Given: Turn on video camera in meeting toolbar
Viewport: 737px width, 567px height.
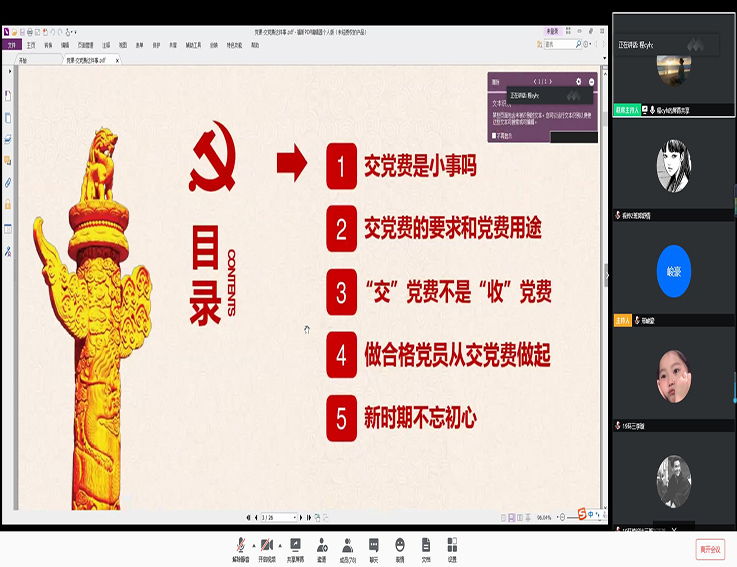Looking at the screenshot, I should click(267, 550).
